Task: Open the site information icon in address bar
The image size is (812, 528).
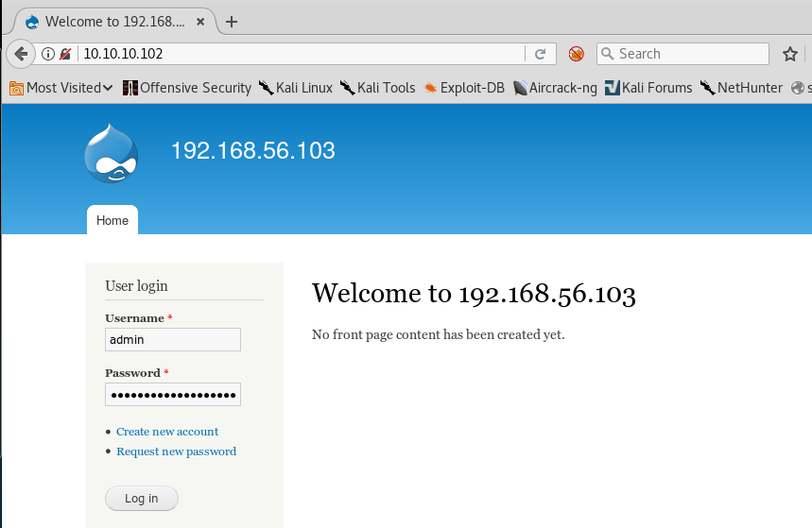Action: point(49,54)
